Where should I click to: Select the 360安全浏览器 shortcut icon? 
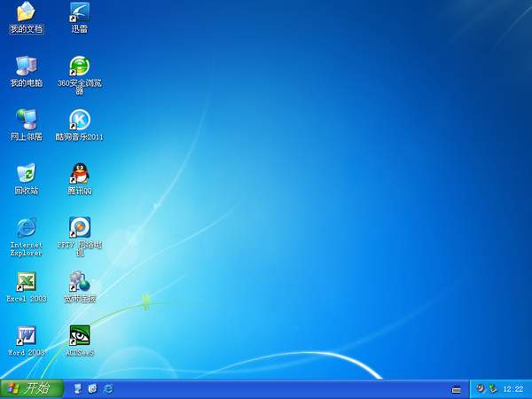80,66
